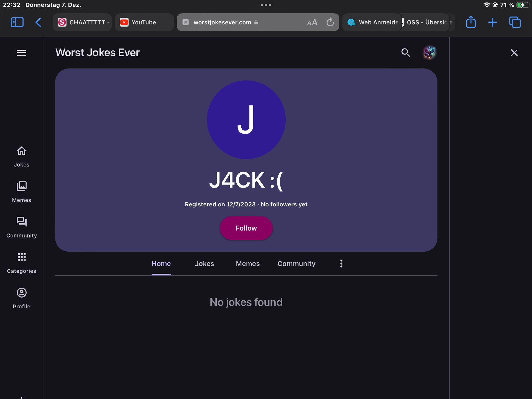The image size is (532, 399).
Task: Open Community in the sidebar
Action: (x=22, y=227)
